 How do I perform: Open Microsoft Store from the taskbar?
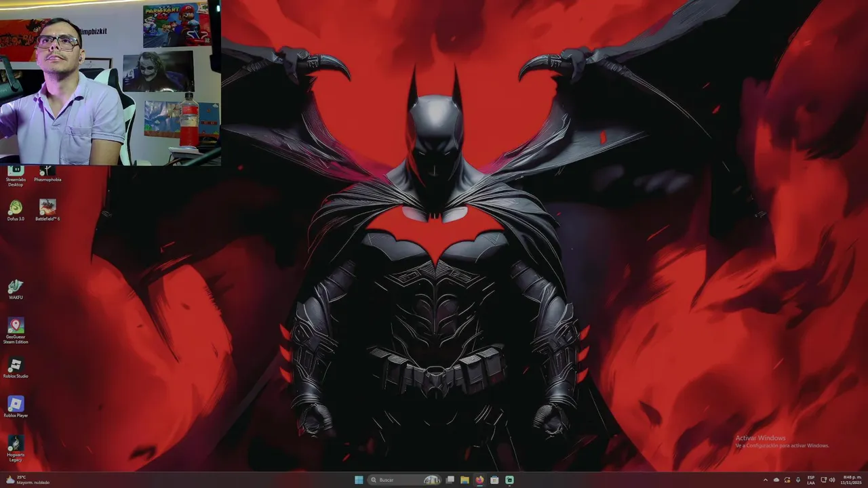494,480
